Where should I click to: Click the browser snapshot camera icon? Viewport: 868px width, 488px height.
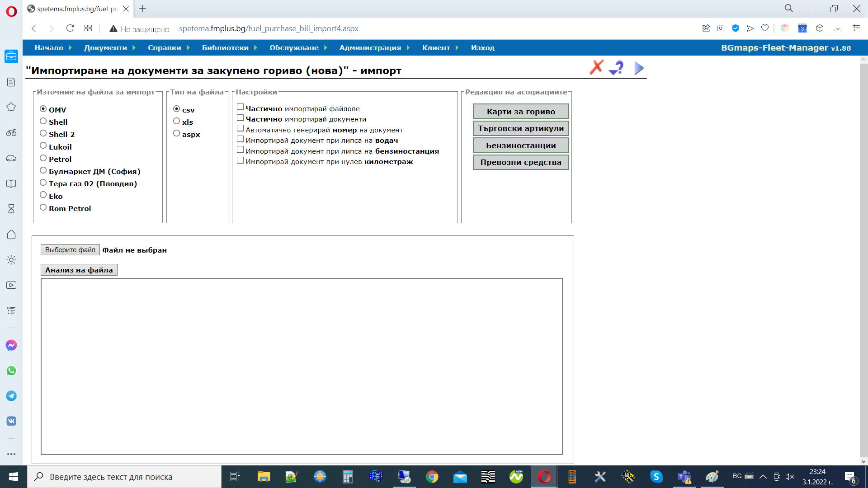(x=721, y=28)
